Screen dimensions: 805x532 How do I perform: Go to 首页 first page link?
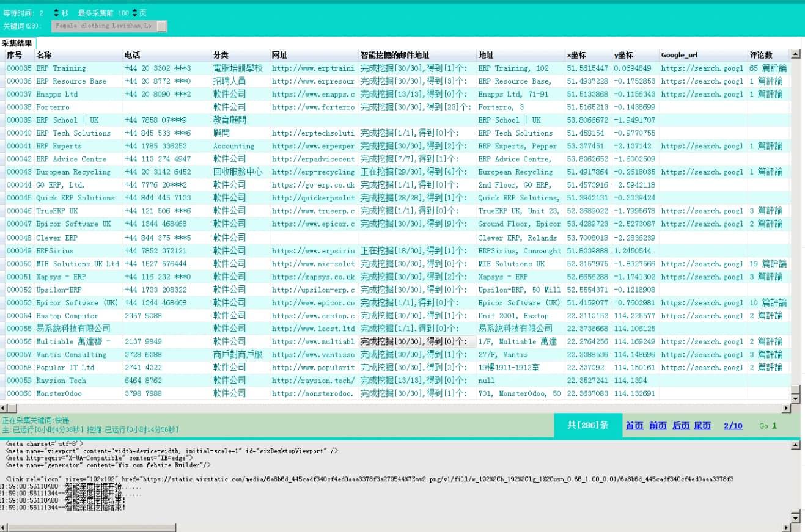tap(634, 426)
